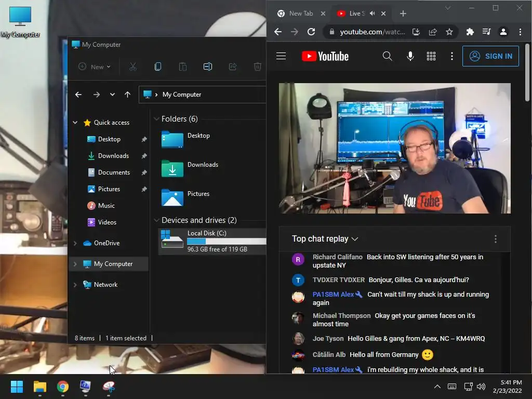
Task: Open File Explorer from taskbar
Action: click(39, 386)
